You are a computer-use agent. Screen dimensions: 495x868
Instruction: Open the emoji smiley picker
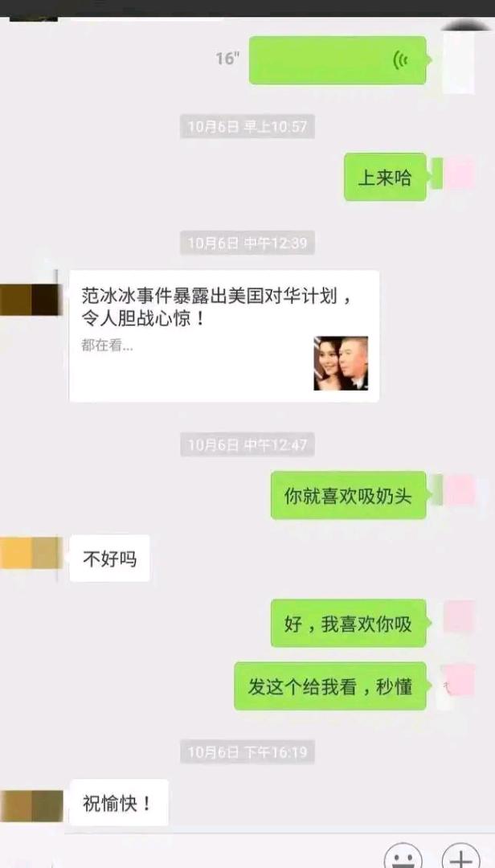[x=403, y=857]
